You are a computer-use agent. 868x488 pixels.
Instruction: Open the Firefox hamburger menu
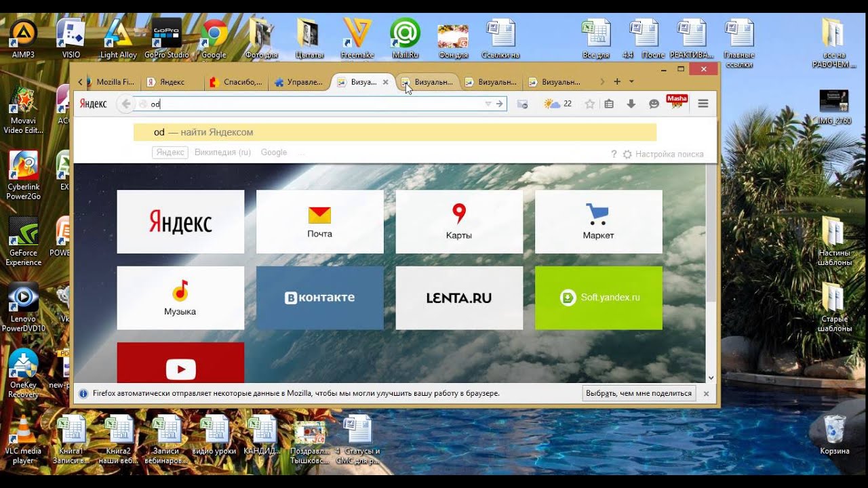pos(703,104)
